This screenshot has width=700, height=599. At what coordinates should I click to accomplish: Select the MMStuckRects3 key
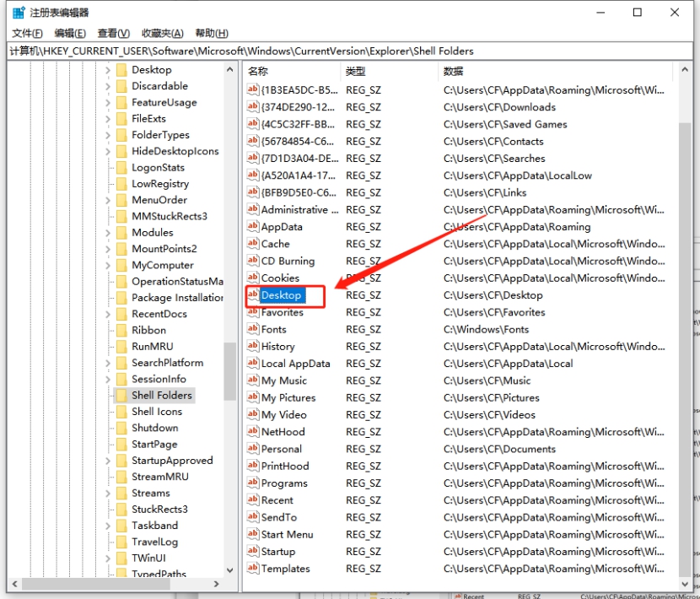click(170, 216)
